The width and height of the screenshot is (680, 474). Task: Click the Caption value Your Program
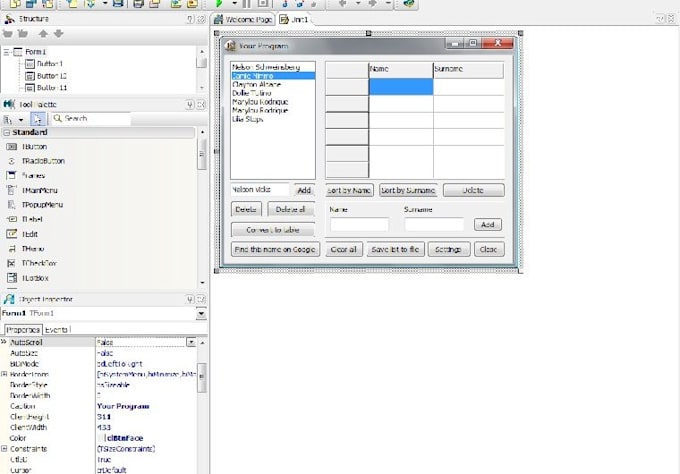point(123,406)
